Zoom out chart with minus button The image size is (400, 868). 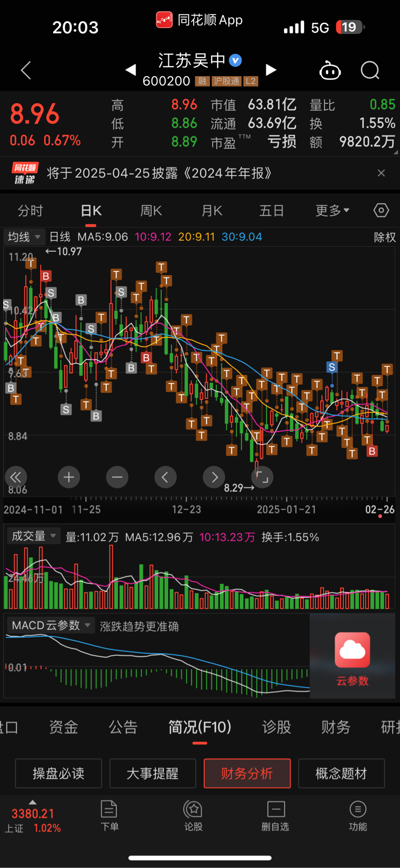pyautogui.click(x=117, y=477)
